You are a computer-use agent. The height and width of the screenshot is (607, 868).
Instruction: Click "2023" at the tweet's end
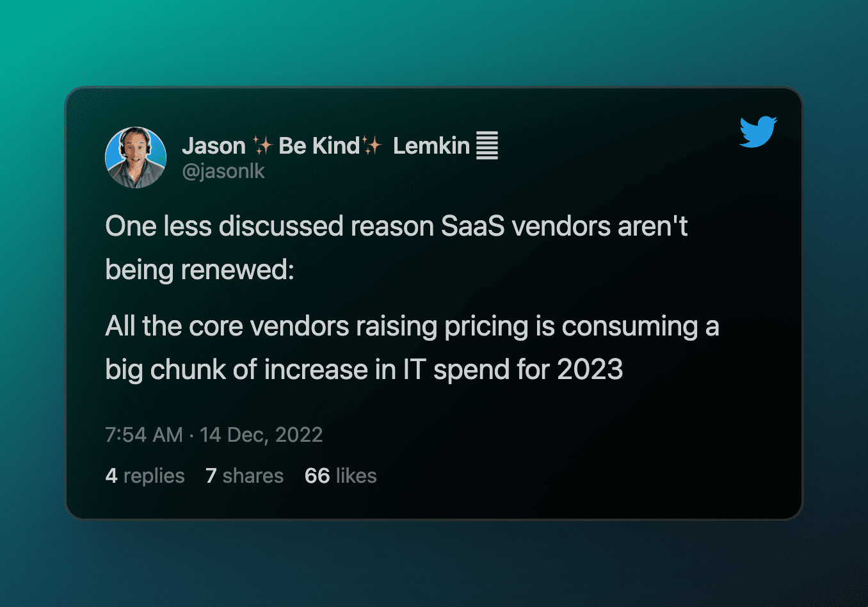590,369
